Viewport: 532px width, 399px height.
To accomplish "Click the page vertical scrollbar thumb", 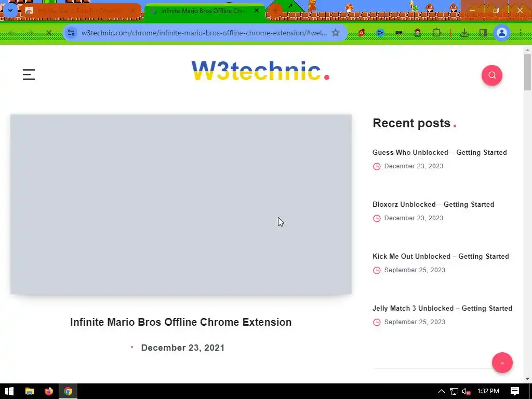I will 527,72.
